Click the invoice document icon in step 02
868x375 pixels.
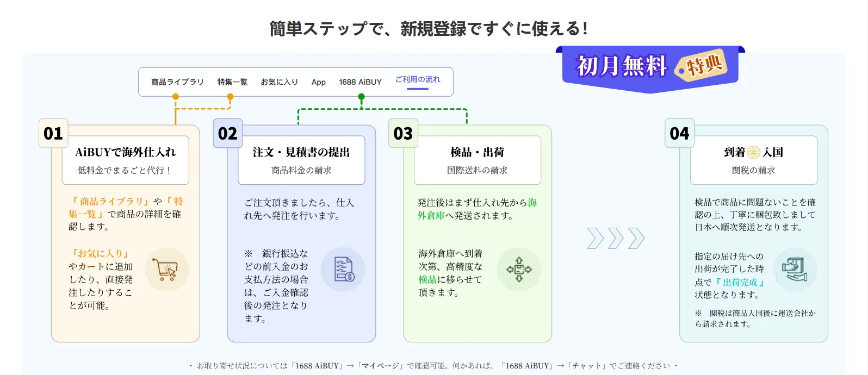tap(343, 270)
